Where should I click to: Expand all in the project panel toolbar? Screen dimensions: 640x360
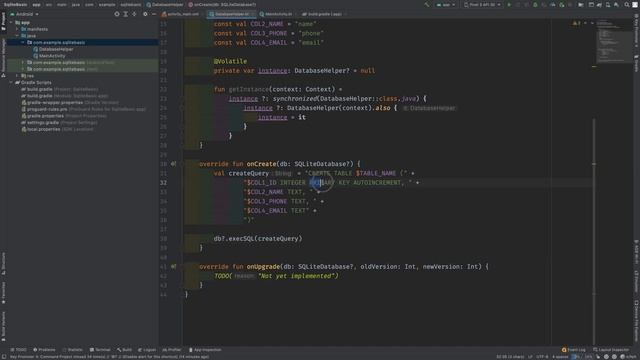click(x=126, y=14)
